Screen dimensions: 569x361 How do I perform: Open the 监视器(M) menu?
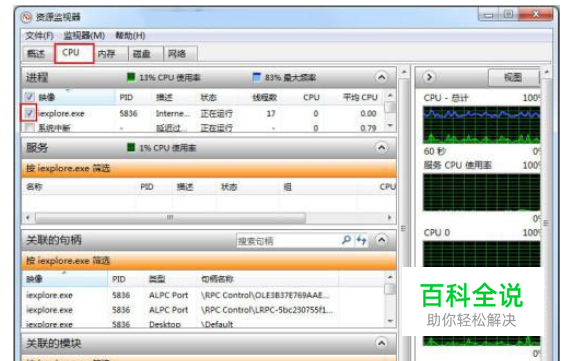[x=84, y=36]
